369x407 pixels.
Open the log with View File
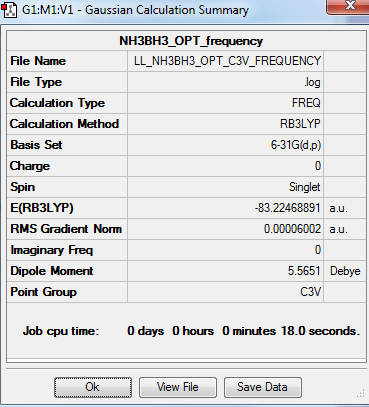[178, 387]
